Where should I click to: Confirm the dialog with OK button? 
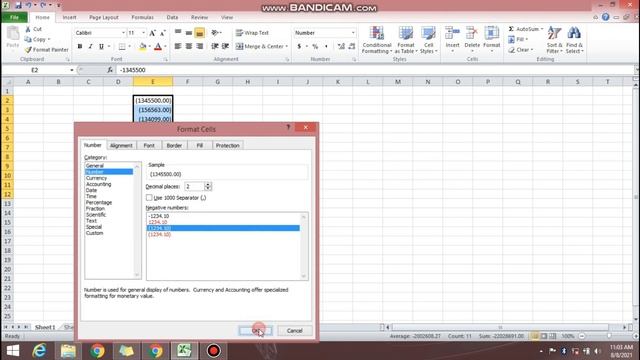pos(256,331)
